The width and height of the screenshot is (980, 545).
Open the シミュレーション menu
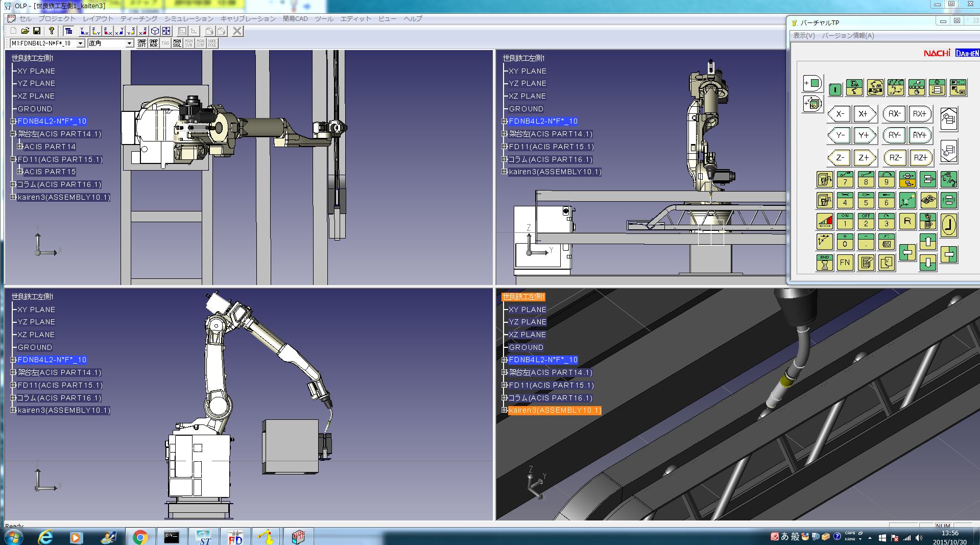[x=188, y=19]
